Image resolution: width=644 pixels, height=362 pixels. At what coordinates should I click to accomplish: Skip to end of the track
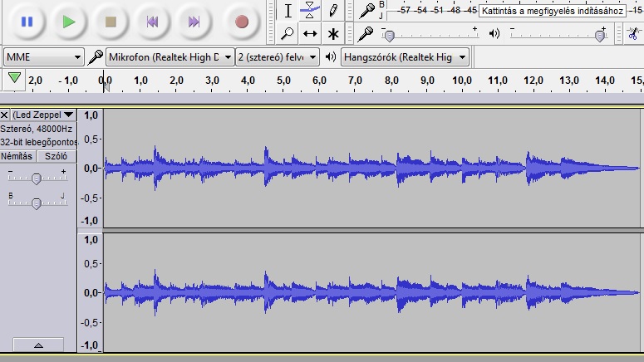194,22
